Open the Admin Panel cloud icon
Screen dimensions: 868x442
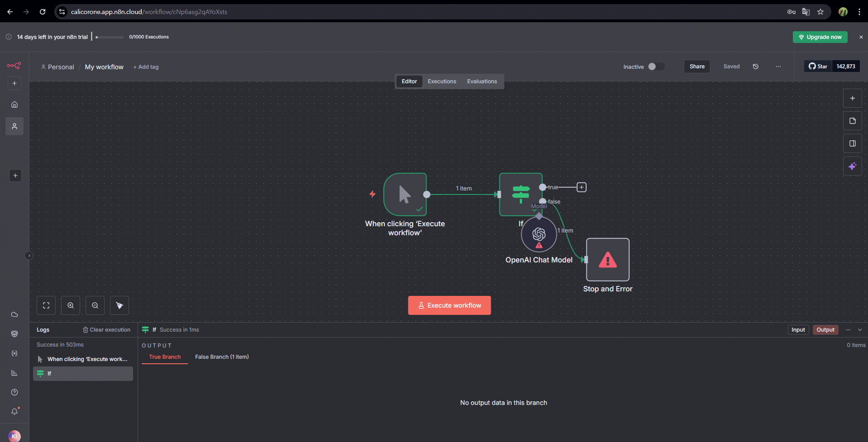14,314
